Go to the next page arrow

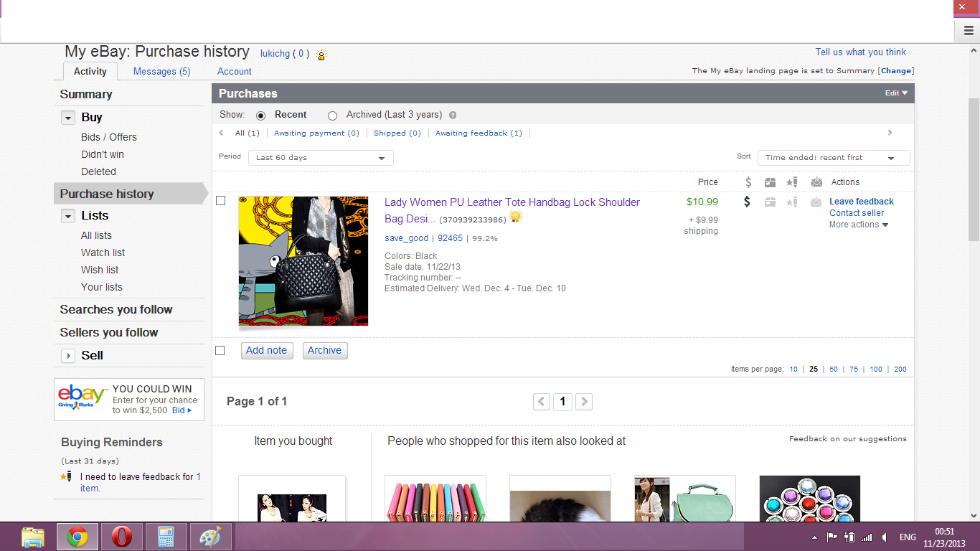584,402
